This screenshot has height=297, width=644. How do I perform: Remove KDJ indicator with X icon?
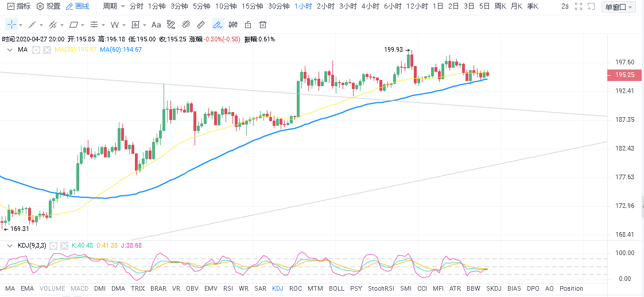tap(64, 246)
